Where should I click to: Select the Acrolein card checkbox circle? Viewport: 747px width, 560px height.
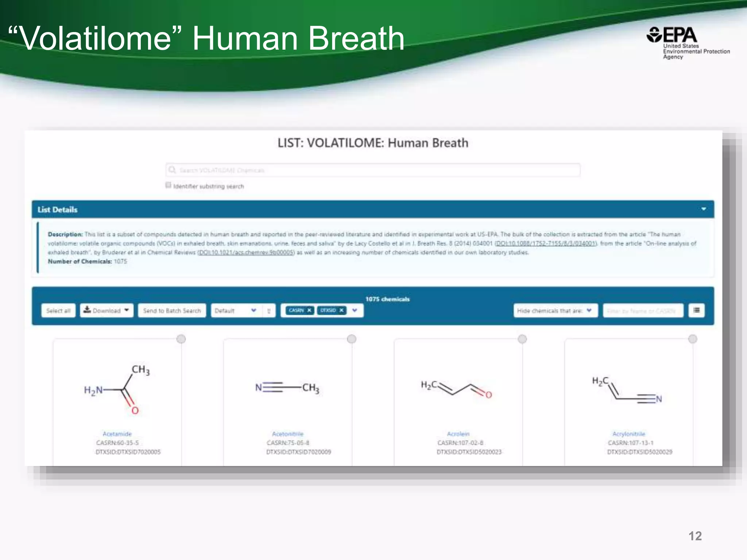(522, 339)
